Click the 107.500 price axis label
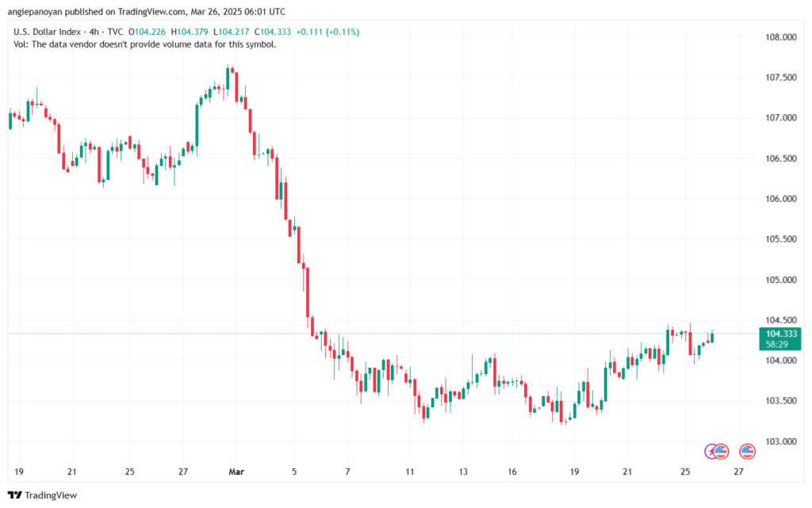 click(781, 78)
